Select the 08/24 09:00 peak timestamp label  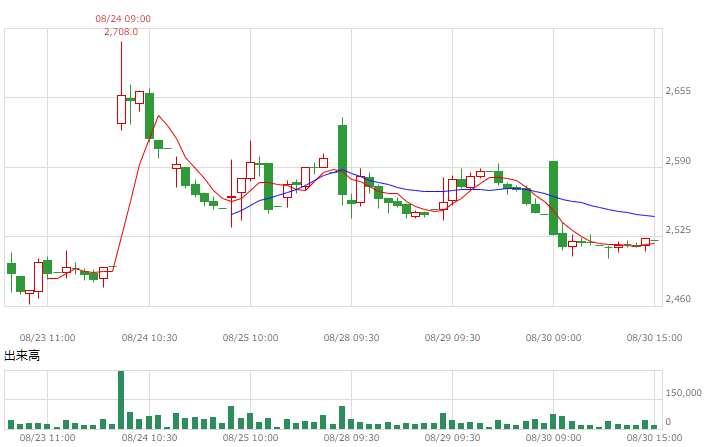123,18
